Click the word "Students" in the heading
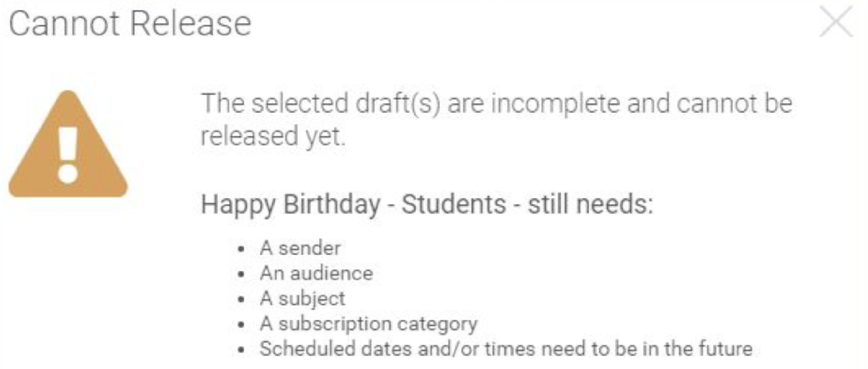The width and height of the screenshot is (868, 369). click(453, 204)
